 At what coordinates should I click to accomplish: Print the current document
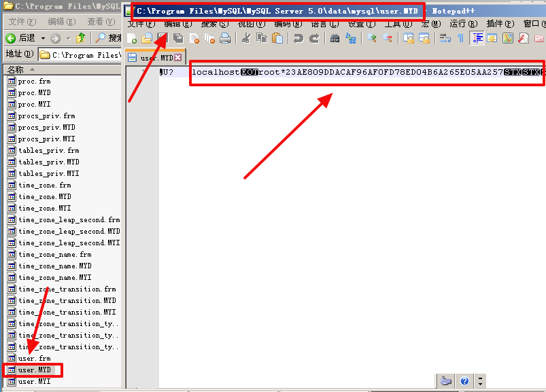pyautogui.click(x=225, y=38)
